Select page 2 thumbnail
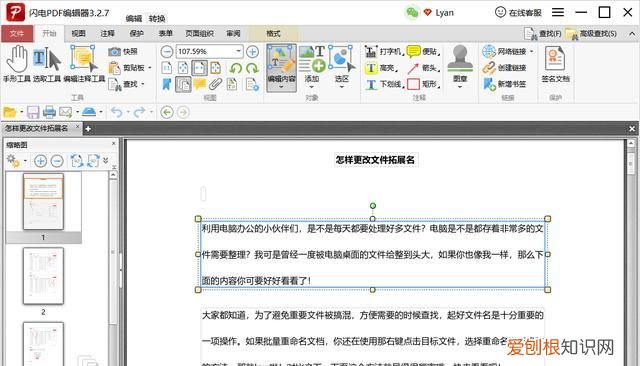 point(43,276)
